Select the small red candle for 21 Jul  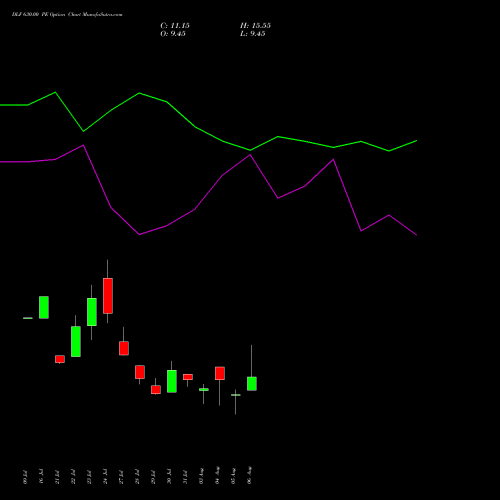click(60, 359)
